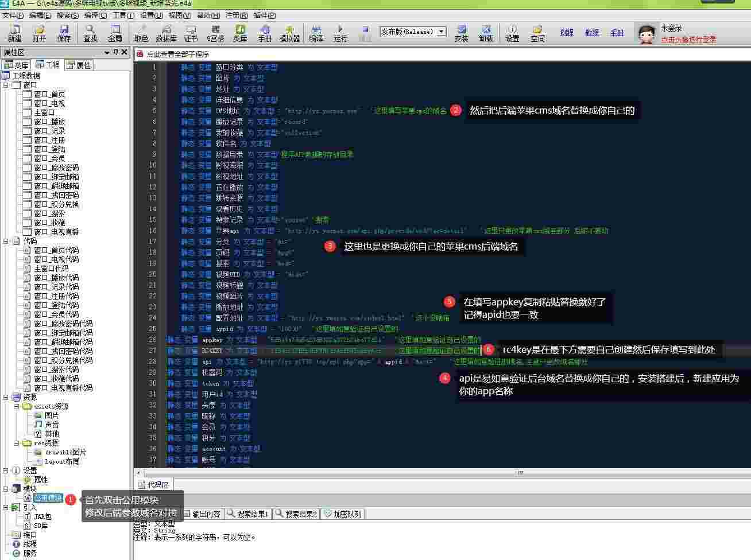Image resolution: width=751 pixels, height=560 pixels.
Task: Click the 编译 compile icon
Action: coord(316,33)
